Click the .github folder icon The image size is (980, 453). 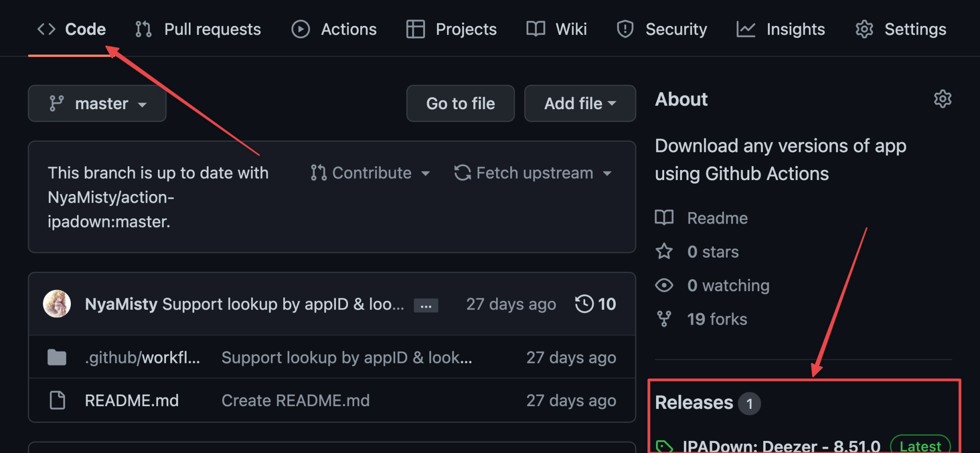pos(57,357)
